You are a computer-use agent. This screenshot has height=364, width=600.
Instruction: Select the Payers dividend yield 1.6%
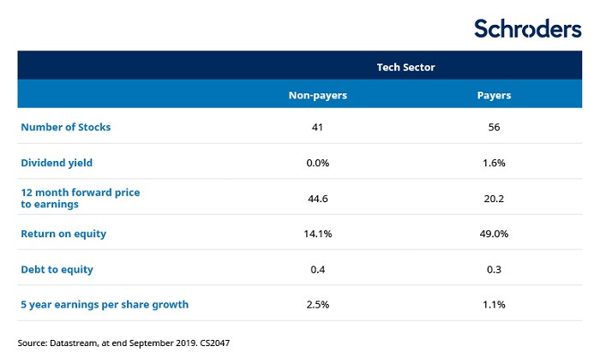(494, 163)
